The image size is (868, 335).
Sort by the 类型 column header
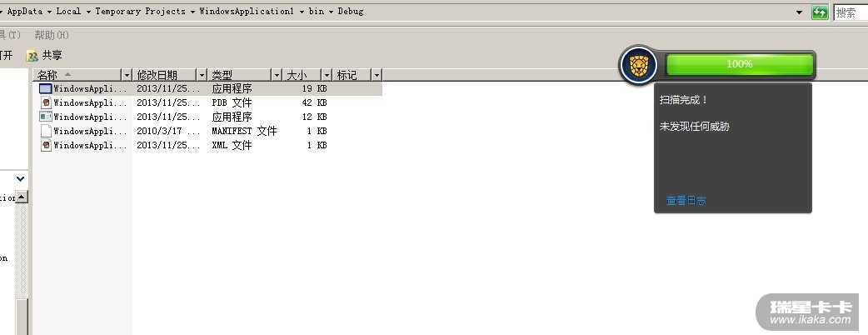(x=240, y=75)
